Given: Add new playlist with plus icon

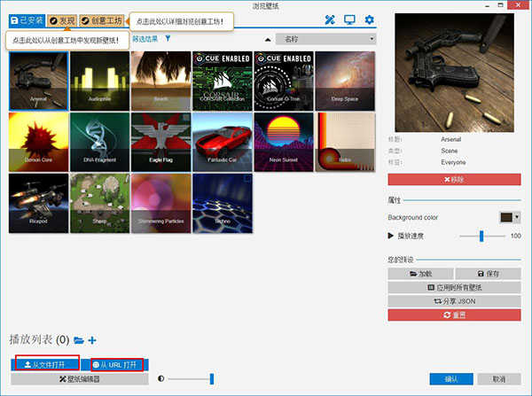Looking at the screenshot, I should [x=92, y=340].
